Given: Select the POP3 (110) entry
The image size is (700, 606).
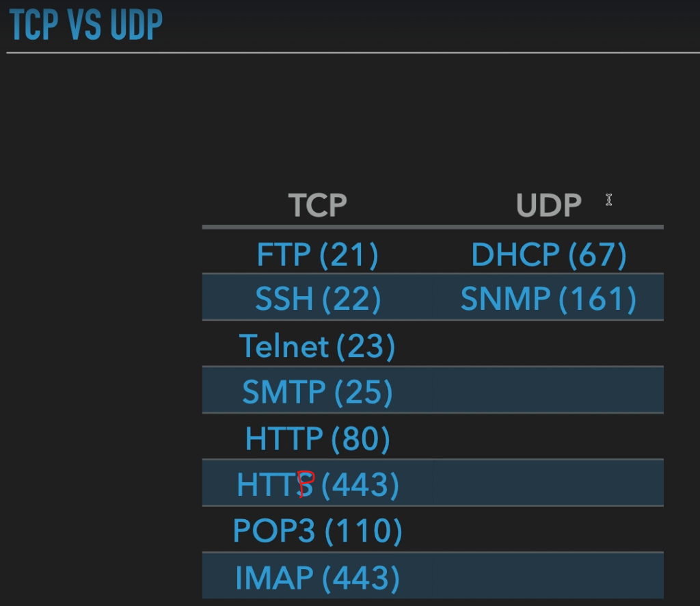Looking at the screenshot, I should coord(317,531).
